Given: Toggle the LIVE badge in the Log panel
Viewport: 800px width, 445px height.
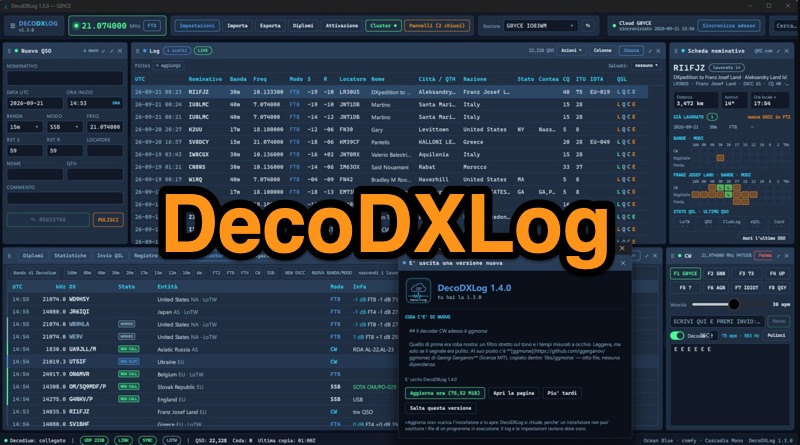Looking at the screenshot, I should (203, 51).
